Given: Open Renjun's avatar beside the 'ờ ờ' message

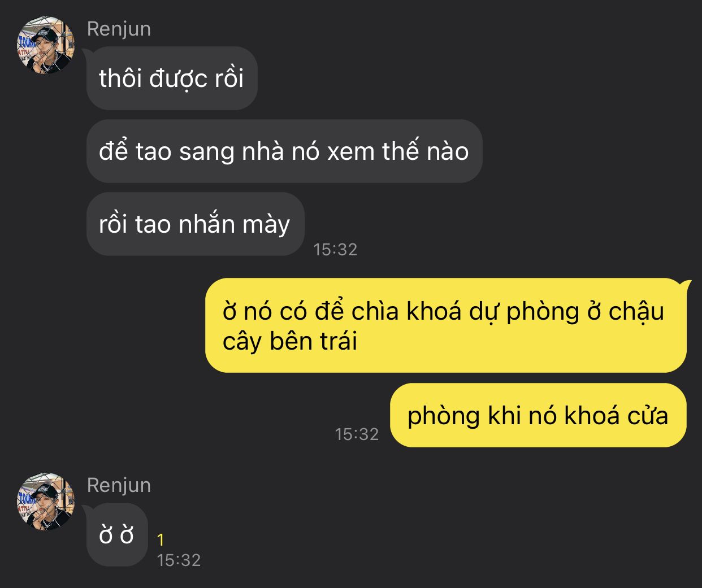Looking at the screenshot, I should [46, 502].
